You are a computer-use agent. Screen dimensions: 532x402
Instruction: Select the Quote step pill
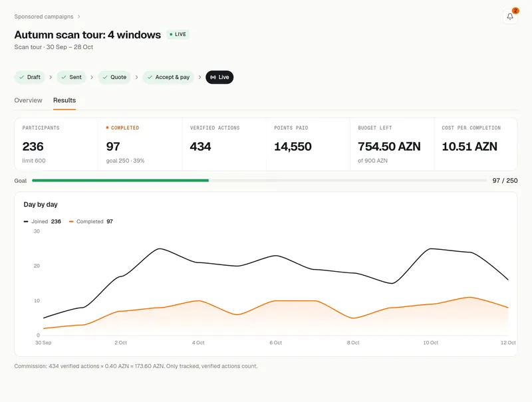tap(114, 77)
